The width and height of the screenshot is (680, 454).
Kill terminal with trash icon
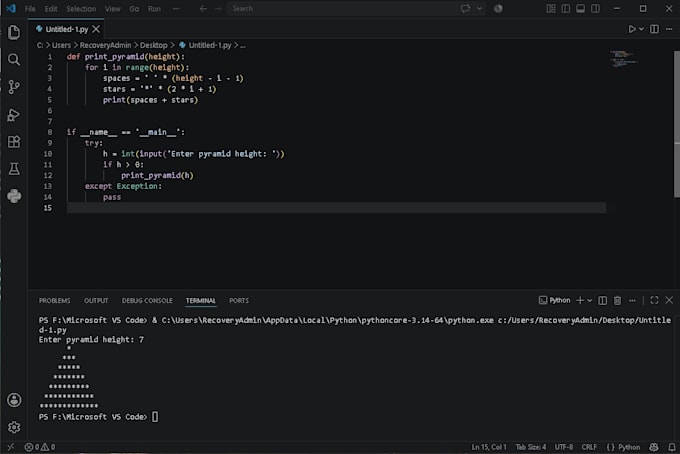coord(617,300)
